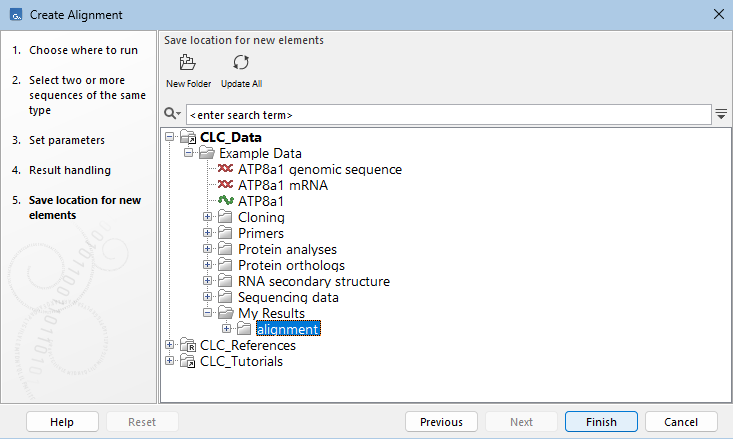The width and height of the screenshot is (733, 439).
Task: Select the Primers folder
Action: pos(261,234)
